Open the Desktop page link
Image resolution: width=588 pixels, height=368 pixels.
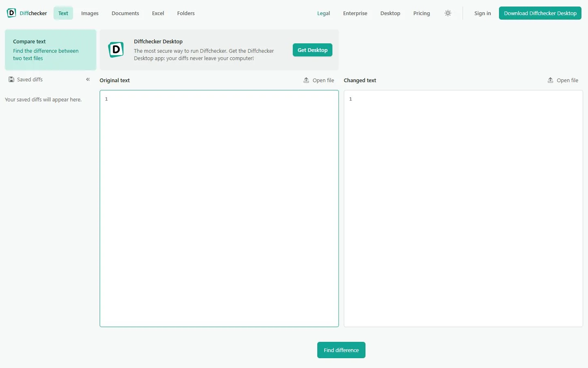pyautogui.click(x=390, y=13)
